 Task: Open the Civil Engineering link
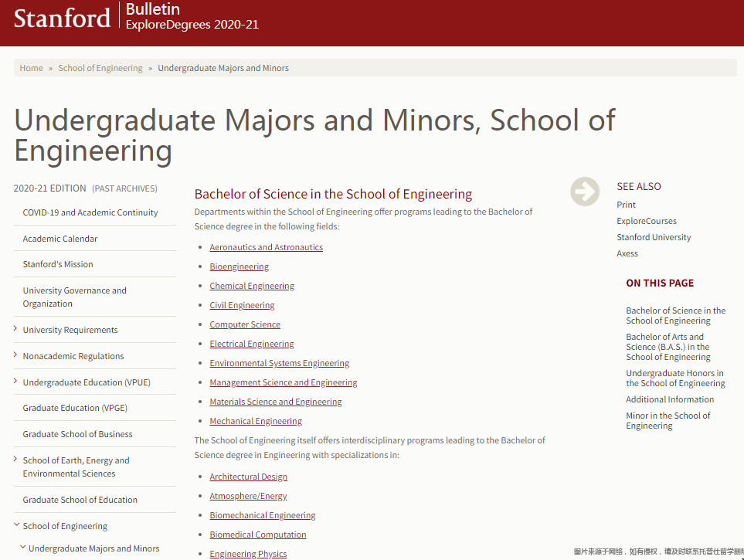(242, 305)
